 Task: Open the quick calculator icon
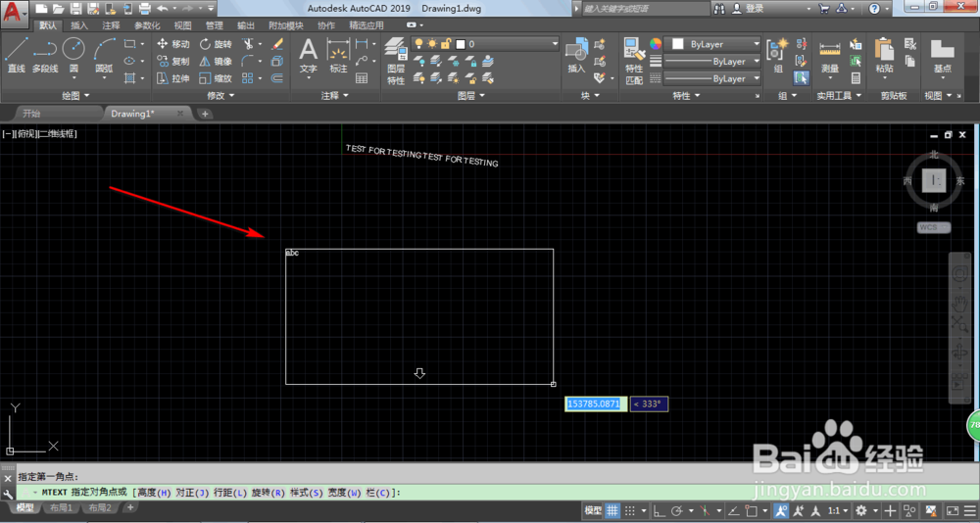[x=856, y=78]
